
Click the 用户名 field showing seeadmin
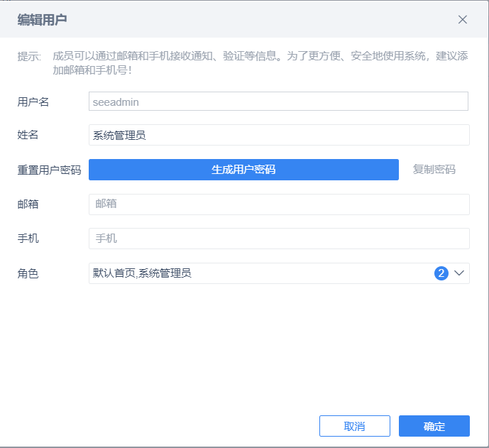[278, 102]
